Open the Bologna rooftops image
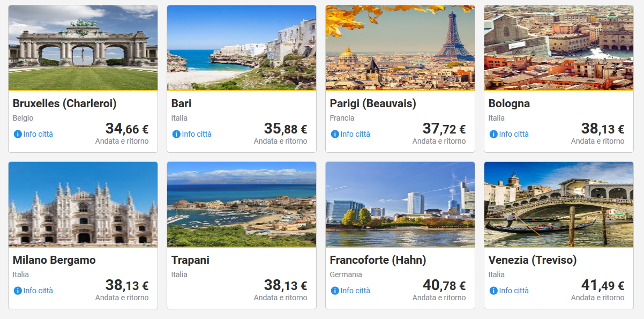The height and width of the screenshot is (319, 644). pos(559,48)
